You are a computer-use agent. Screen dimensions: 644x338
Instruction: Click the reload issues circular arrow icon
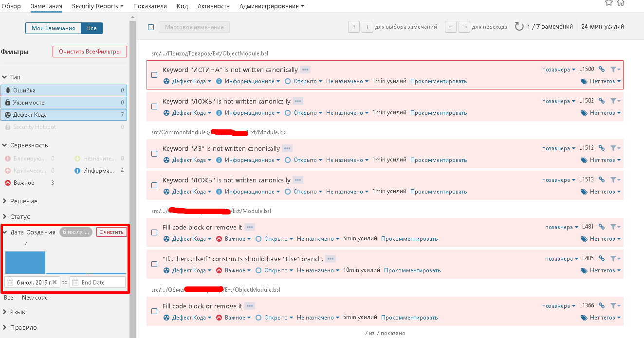(519, 27)
